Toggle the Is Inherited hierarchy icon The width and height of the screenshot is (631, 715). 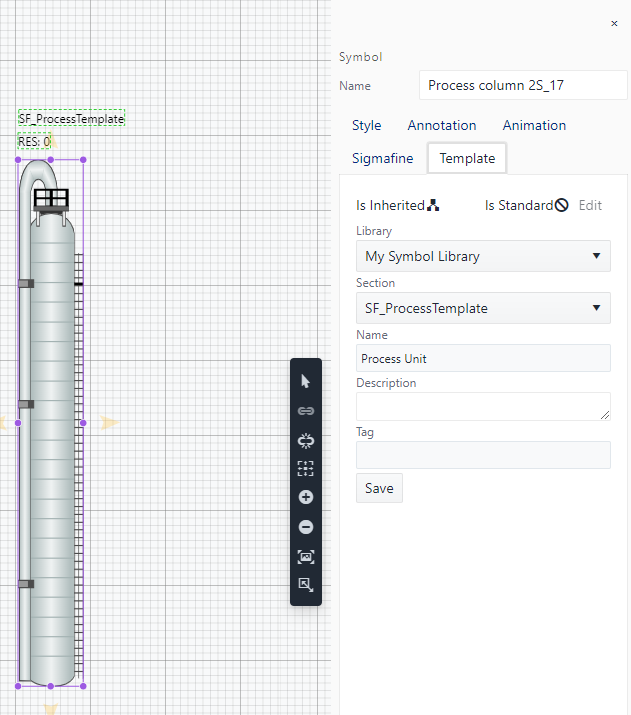click(x=433, y=205)
